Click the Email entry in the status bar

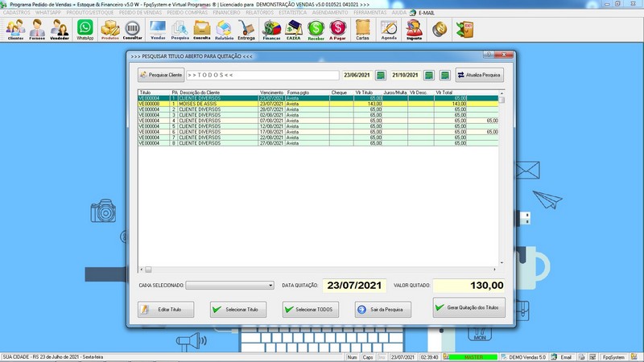pos(563,357)
